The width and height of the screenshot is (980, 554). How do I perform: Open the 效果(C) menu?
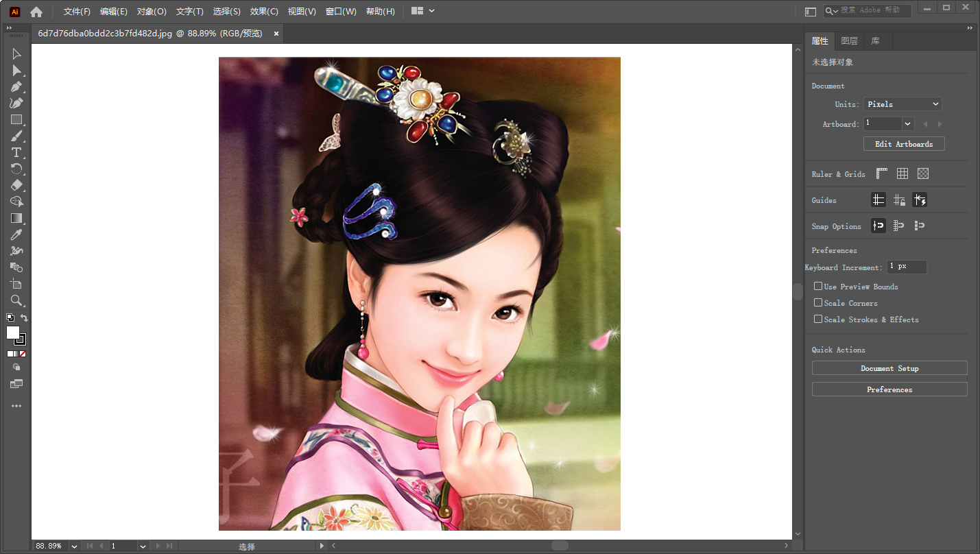264,12
